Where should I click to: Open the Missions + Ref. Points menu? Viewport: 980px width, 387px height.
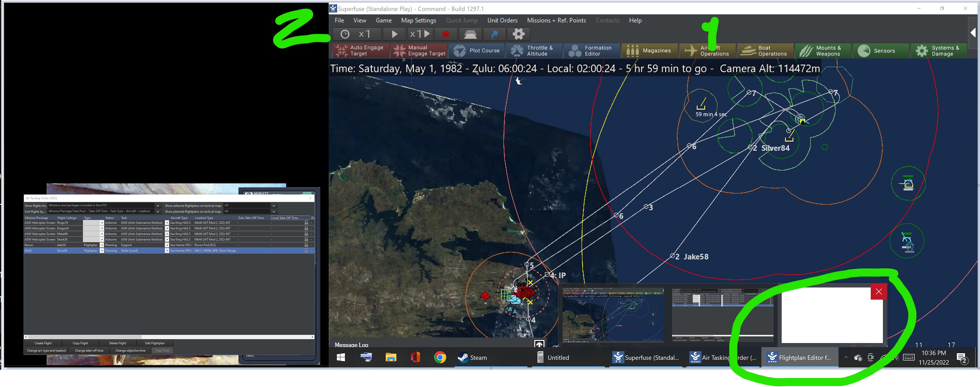(556, 21)
